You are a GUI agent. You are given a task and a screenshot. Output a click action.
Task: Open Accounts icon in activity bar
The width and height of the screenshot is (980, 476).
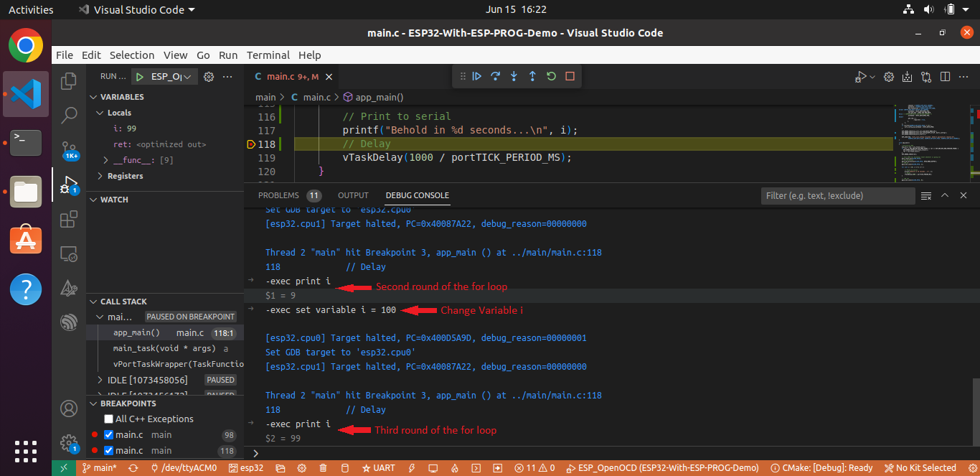[x=69, y=409]
